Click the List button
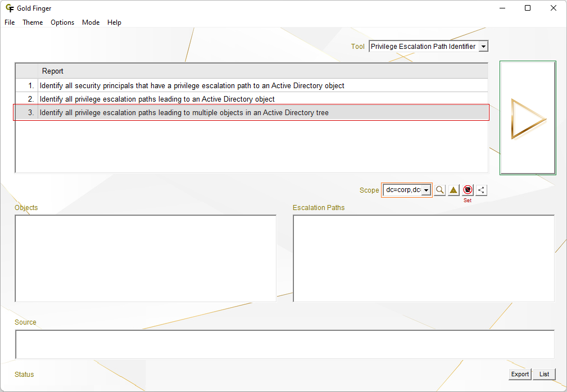The height and width of the screenshot is (392, 567). tap(544, 374)
